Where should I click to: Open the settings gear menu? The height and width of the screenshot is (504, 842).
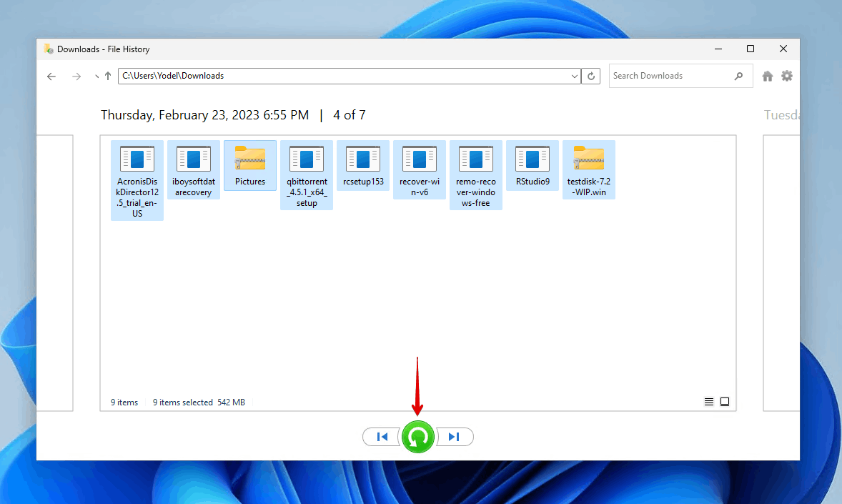(x=787, y=76)
